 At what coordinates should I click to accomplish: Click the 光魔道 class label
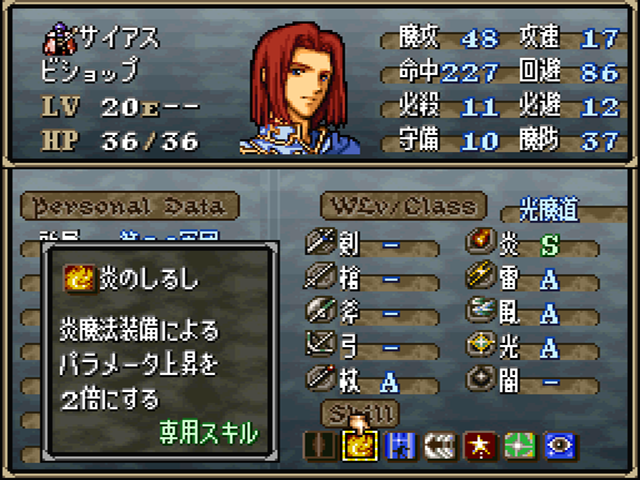pyautogui.click(x=549, y=210)
